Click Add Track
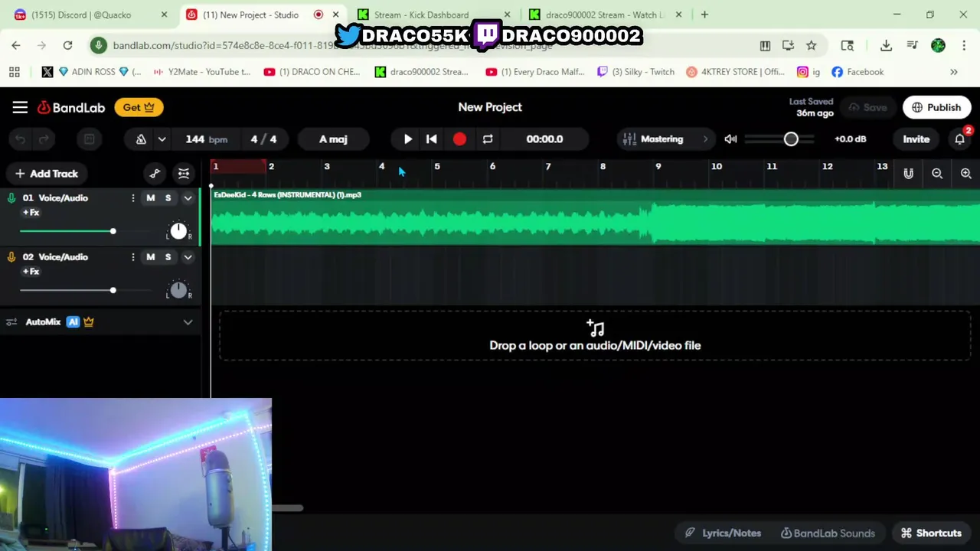The image size is (980, 551). point(46,174)
